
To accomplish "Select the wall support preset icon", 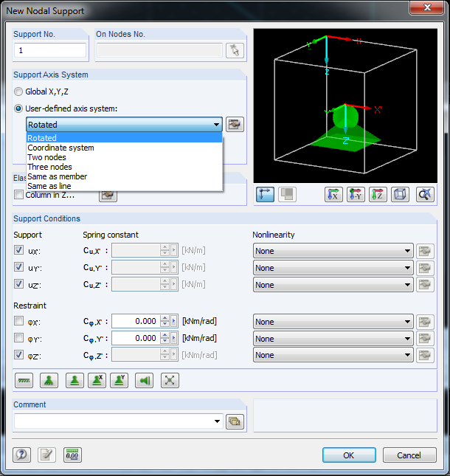I will point(144,380).
